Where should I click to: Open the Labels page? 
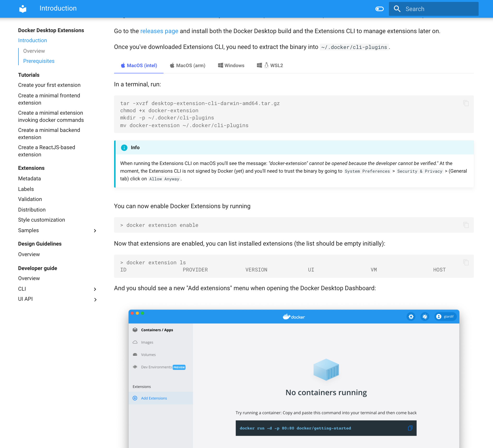(x=26, y=189)
